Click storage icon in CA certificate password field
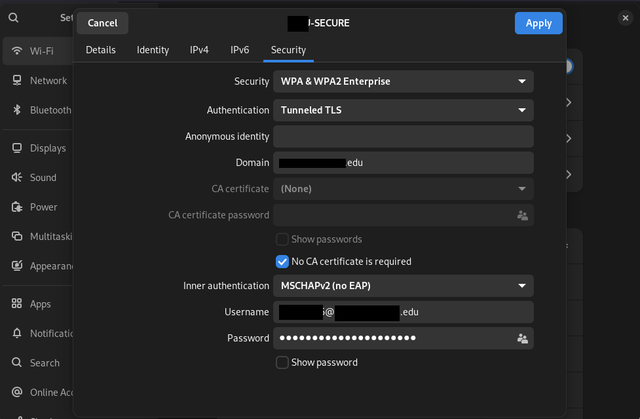 coord(522,215)
